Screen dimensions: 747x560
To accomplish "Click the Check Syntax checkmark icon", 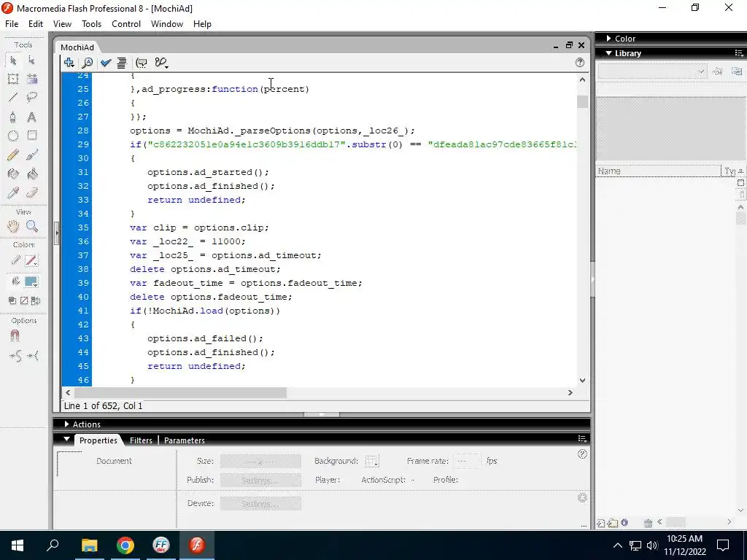I will (x=106, y=63).
